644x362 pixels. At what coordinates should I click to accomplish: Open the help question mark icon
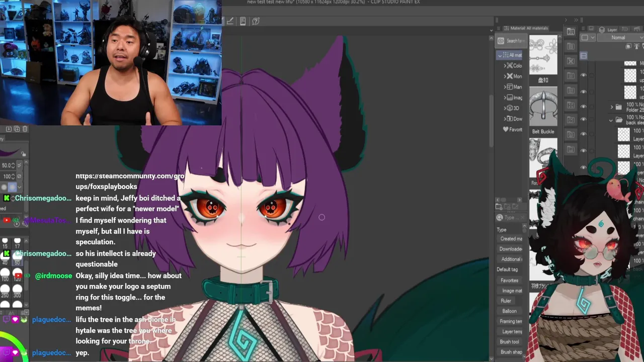point(256,21)
